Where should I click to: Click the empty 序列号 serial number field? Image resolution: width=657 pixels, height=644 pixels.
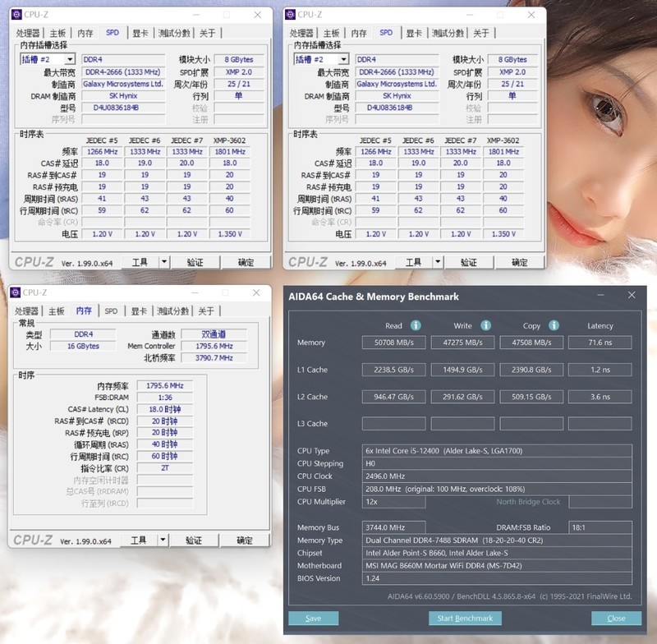pyautogui.click(x=123, y=117)
